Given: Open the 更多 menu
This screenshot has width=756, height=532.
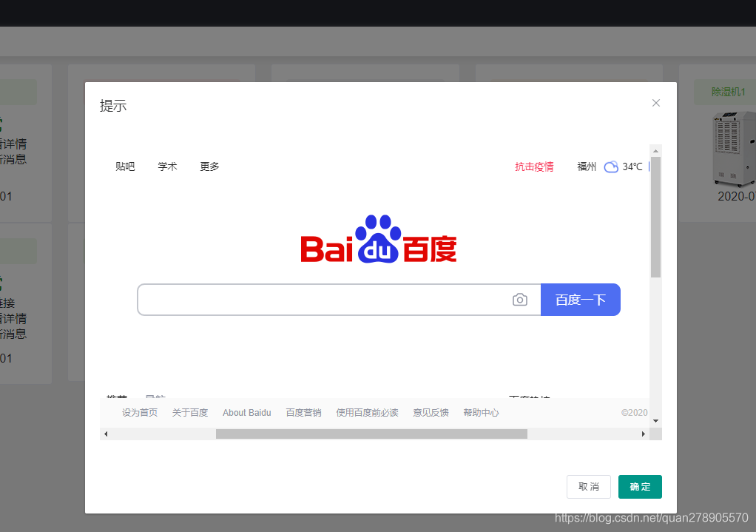Looking at the screenshot, I should (x=209, y=166).
